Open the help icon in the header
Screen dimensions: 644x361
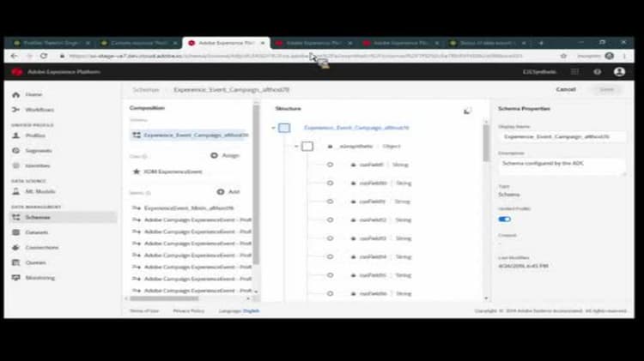click(597, 72)
